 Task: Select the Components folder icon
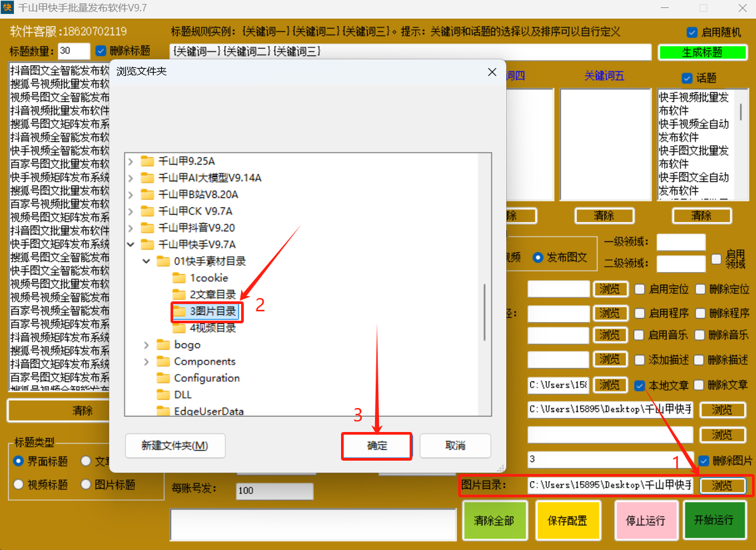coord(163,361)
